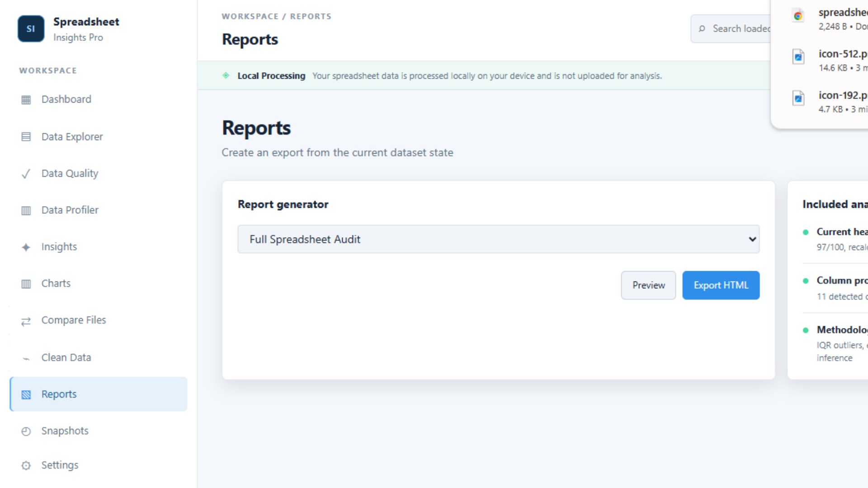Image resolution: width=868 pixels, height=488 pixels.
Task: Click the Clean Data sidebar icon
Action: [26, 358]
